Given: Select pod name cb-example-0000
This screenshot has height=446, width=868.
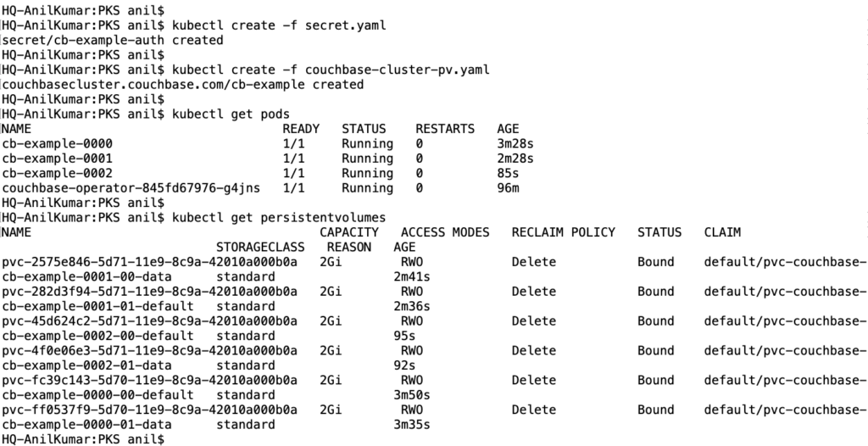Looking at the screenshot, I should [x=58, y=144].
